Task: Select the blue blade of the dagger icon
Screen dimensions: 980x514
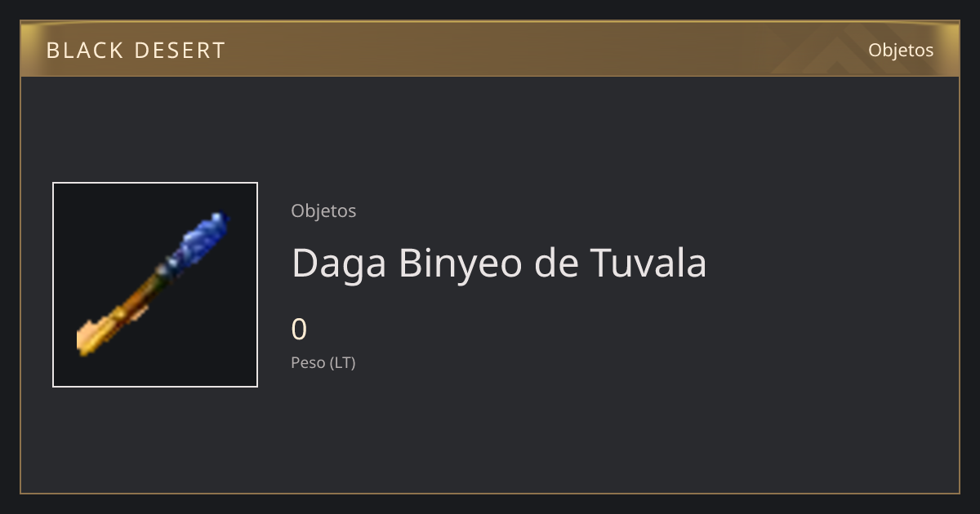Action: pyautogui.click(x=199, y=239)
